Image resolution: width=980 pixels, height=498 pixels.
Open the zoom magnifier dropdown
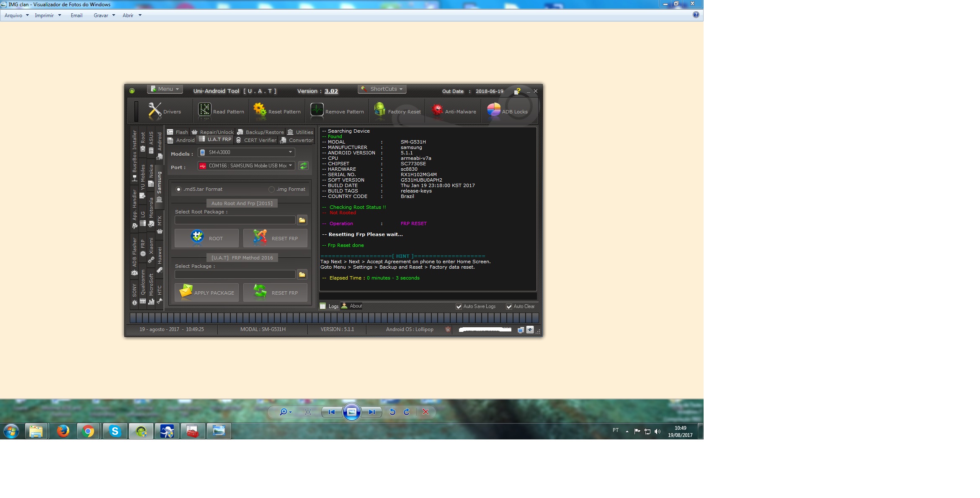[286, 412]
